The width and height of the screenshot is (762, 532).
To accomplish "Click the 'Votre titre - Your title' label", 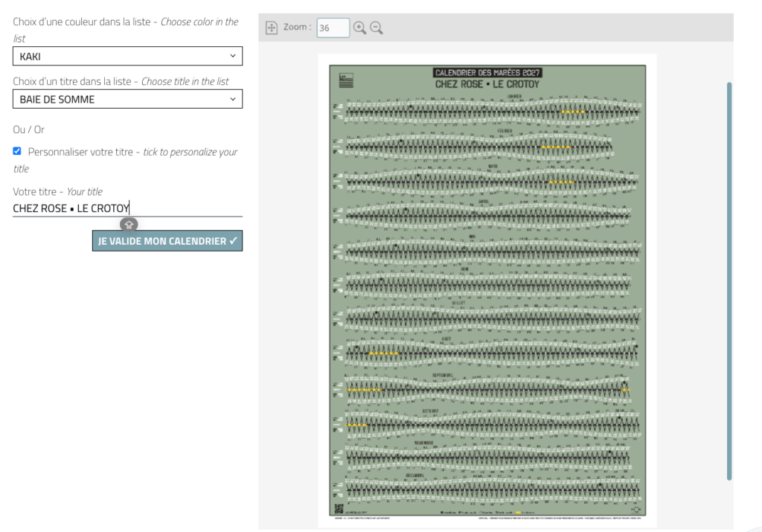I will click(58, 191).
